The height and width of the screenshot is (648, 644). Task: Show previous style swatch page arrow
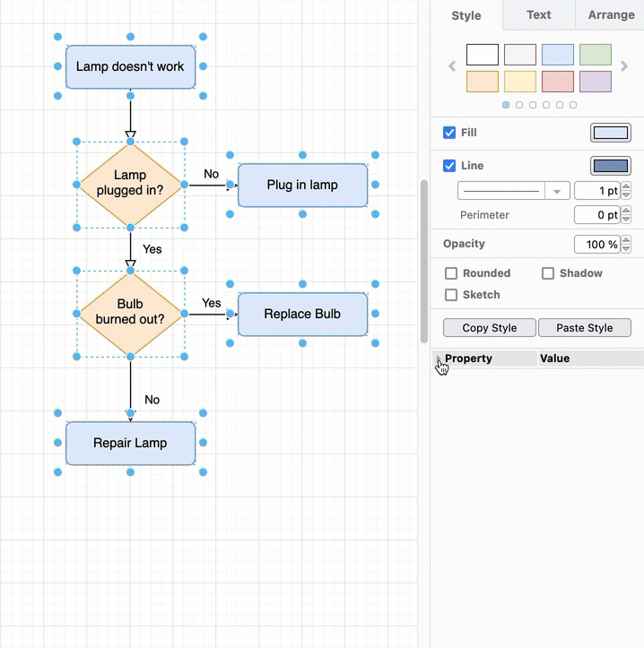[x=452, y=66]
